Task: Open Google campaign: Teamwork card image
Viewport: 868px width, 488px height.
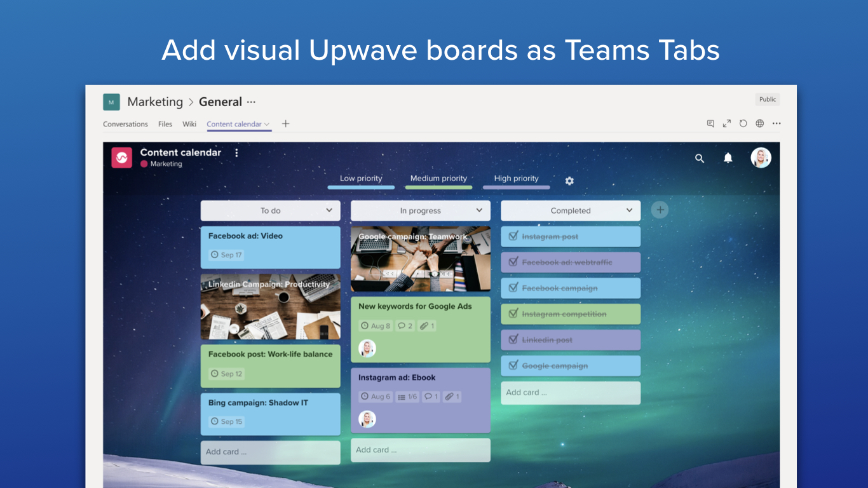Action: (421, 259)
